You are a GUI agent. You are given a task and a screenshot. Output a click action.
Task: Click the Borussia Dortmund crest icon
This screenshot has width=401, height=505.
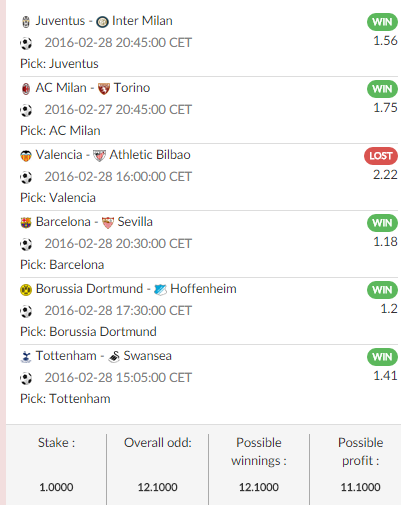point(26,290)
